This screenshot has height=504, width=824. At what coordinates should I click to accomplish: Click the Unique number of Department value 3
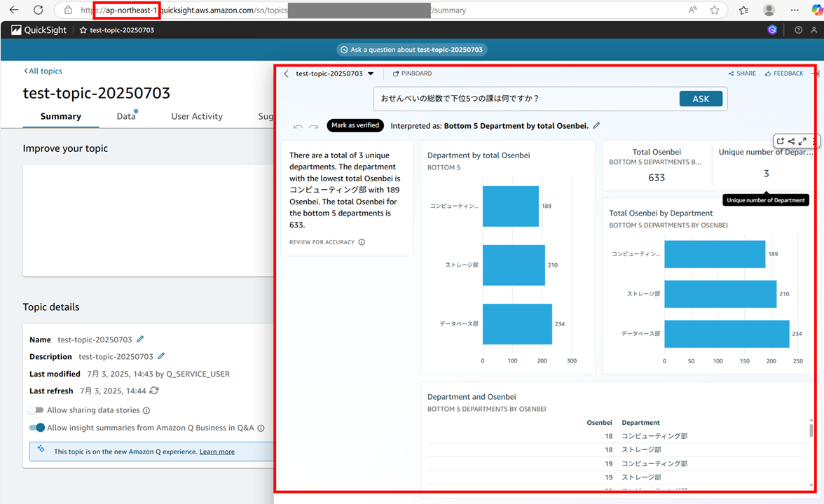[767, 174]
